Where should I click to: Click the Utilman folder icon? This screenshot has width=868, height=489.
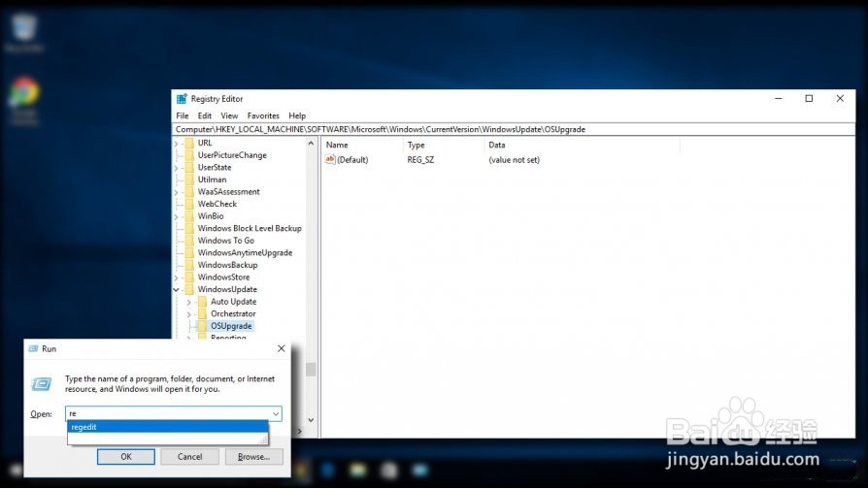pyautogui.click(x=189, y=179)
